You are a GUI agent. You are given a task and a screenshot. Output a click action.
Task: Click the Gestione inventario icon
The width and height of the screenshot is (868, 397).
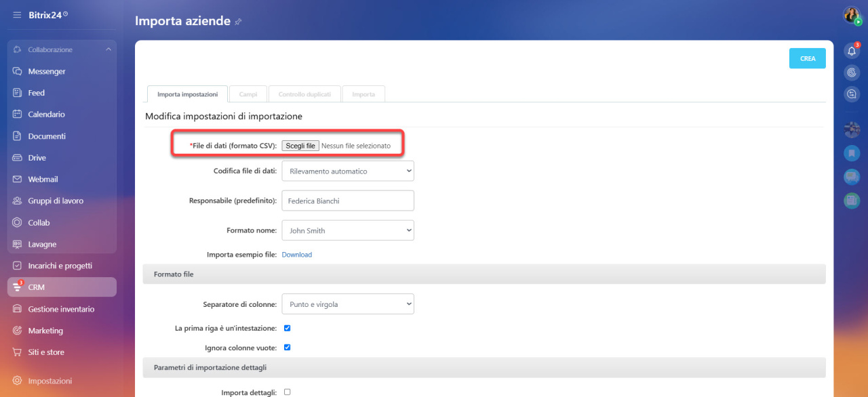coord(18,310)
